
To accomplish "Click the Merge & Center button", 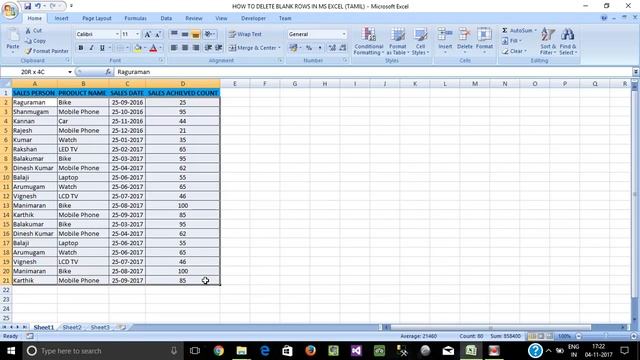I will click(x=254, y=48).
